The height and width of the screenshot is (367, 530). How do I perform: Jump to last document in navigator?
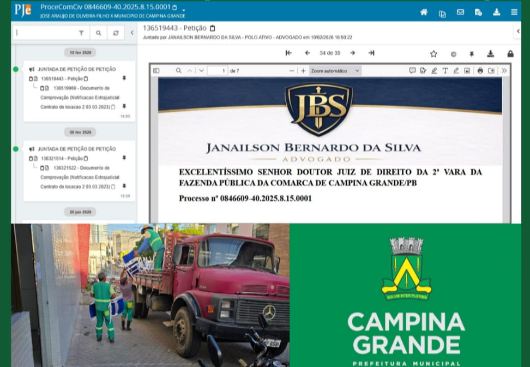(371, 53)
